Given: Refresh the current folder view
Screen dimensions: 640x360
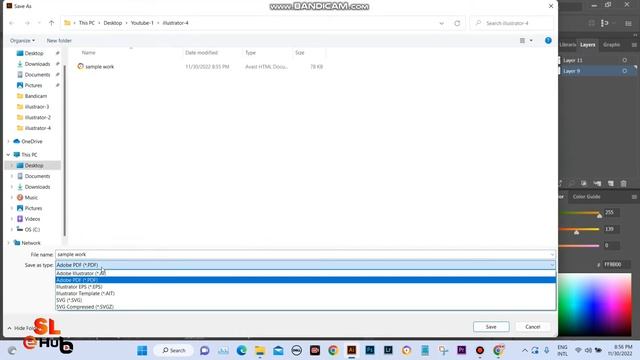Looking at the screenshot, I should click(x=457, y=23).
